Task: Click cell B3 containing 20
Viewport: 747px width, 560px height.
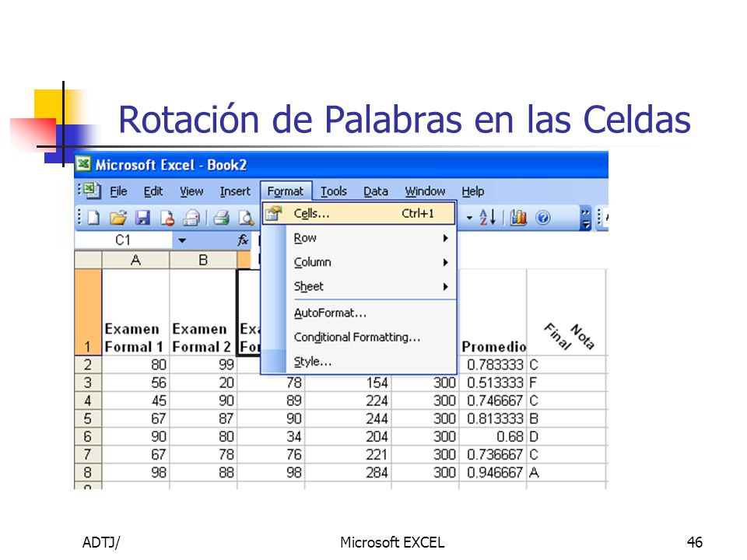Action: click(203, 383)
